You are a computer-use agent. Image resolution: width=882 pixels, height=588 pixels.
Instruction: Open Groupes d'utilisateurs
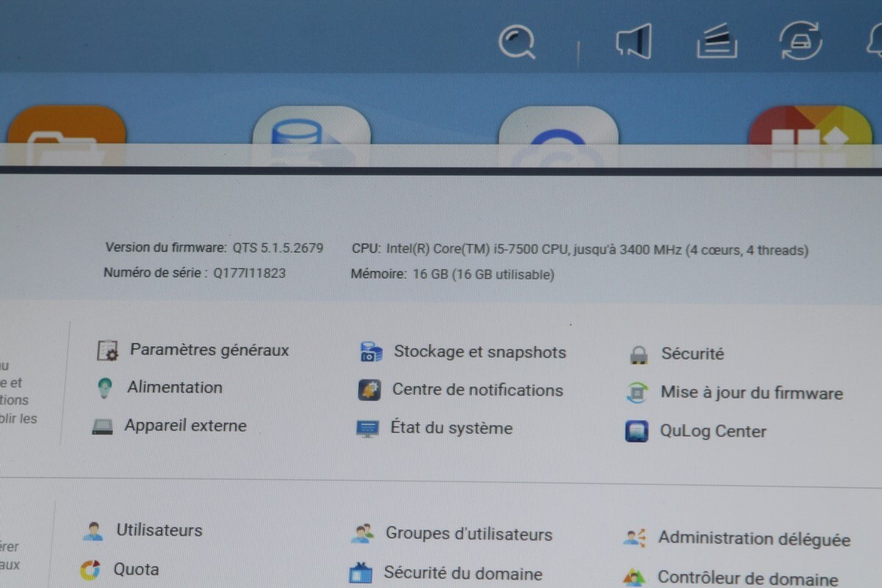click(469, 534)
